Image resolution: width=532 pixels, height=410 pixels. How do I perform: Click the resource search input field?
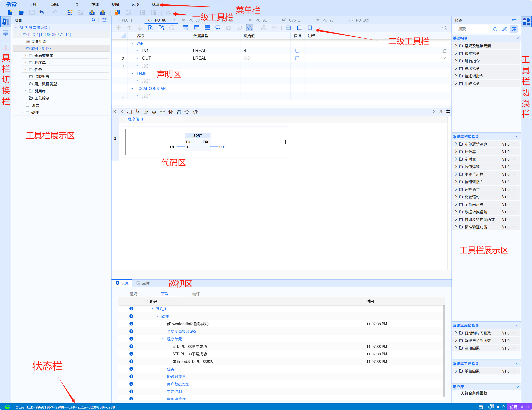coord(472,29)
